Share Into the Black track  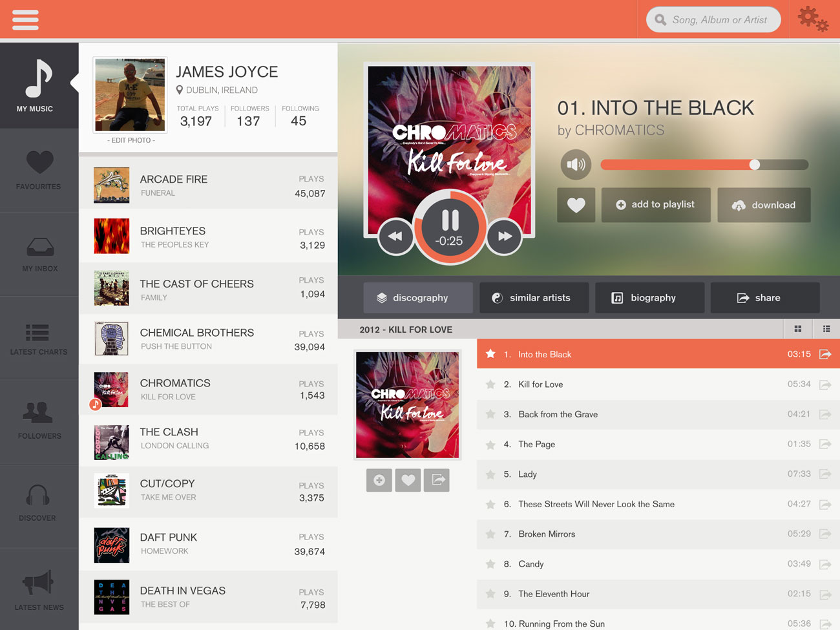pyautogui.click(x=825, y=354)
